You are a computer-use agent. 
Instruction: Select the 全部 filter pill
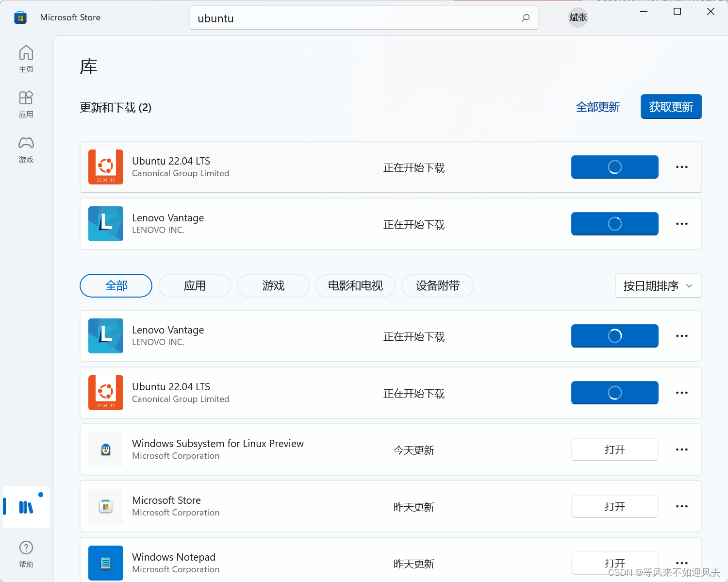pos(116,286)
